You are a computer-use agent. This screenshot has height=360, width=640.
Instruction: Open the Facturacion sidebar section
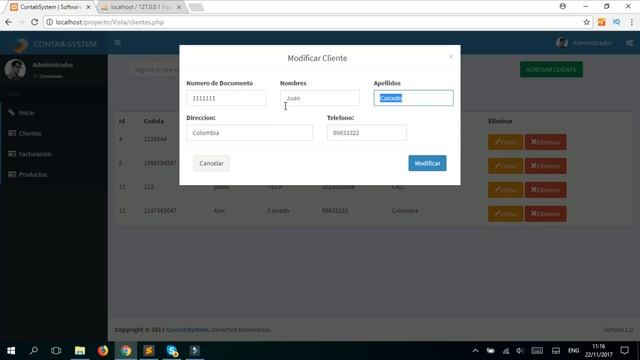pyautogui.click(x=35, y=154)
